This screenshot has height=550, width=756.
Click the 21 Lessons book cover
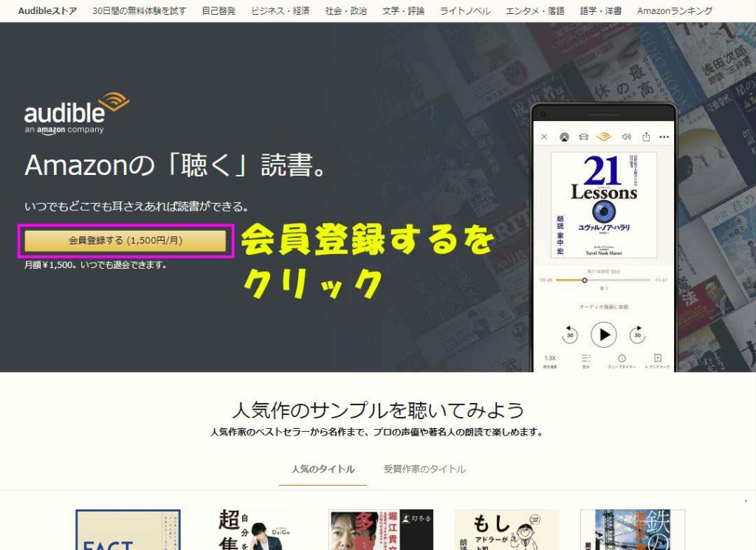pyautogui.click(x=604, y=204)
